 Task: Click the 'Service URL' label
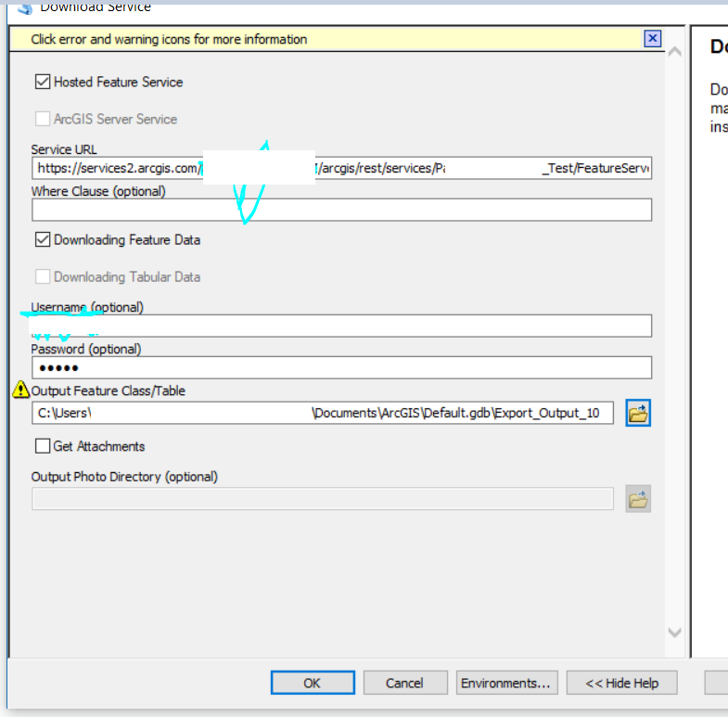pyautogui.click(x=64, y=149)
